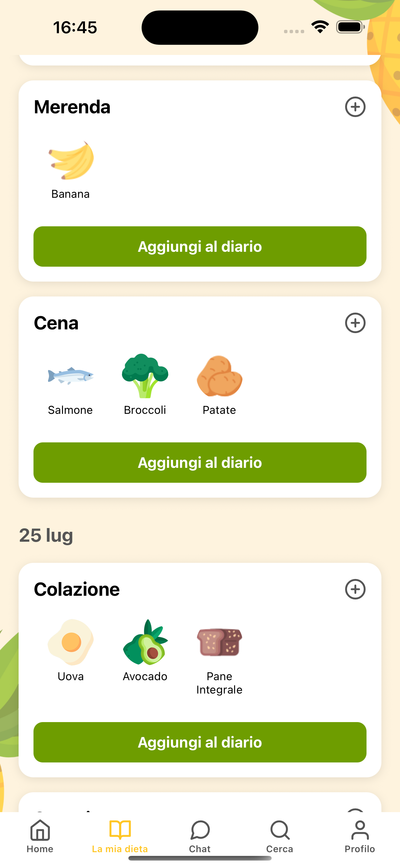Select the Uova egg icon

(x=71, y=642)
